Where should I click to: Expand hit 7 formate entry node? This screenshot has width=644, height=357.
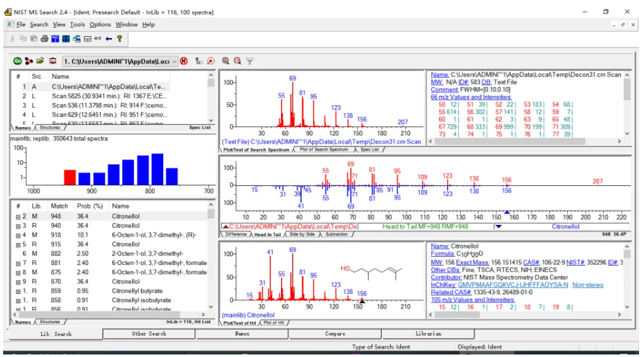[x=19, y=263]
